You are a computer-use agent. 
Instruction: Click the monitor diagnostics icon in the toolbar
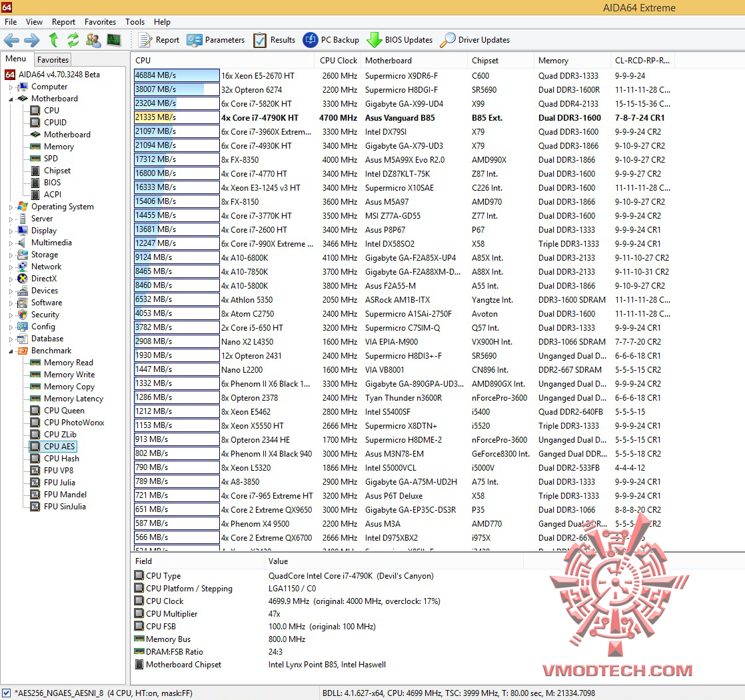113,40
